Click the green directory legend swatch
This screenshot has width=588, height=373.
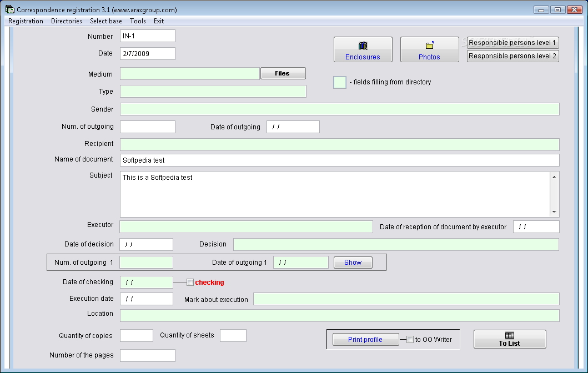click(340, 82)
